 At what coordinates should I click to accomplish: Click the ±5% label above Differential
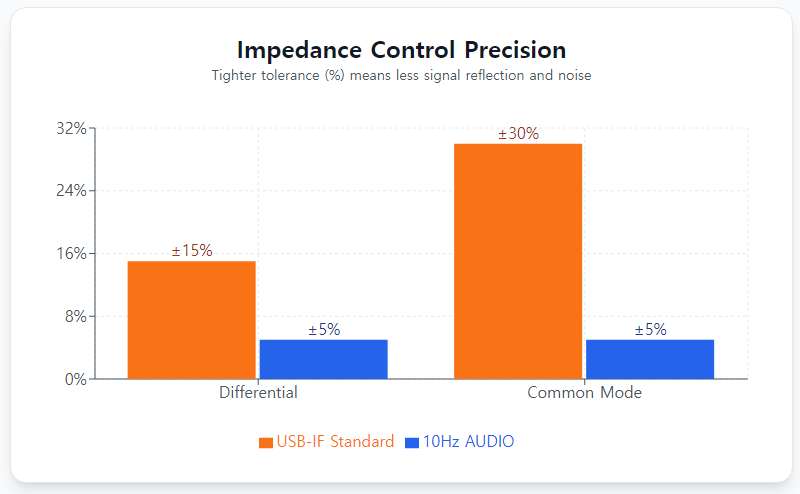323,329
